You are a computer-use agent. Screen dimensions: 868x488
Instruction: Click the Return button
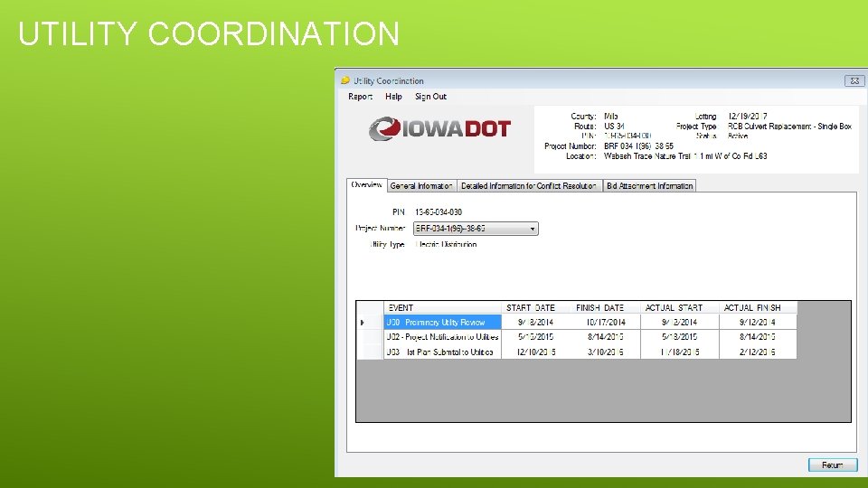(x=833, y=465)
